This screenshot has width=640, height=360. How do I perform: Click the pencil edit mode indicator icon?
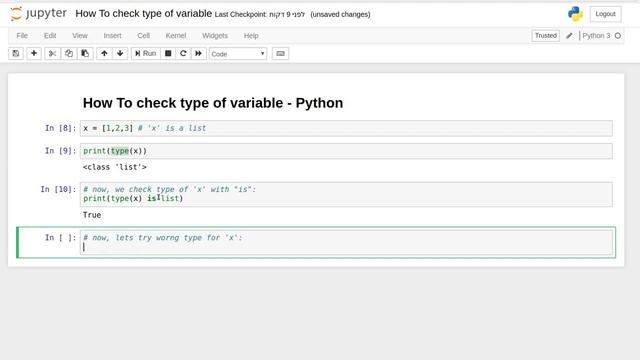[569, 36]
